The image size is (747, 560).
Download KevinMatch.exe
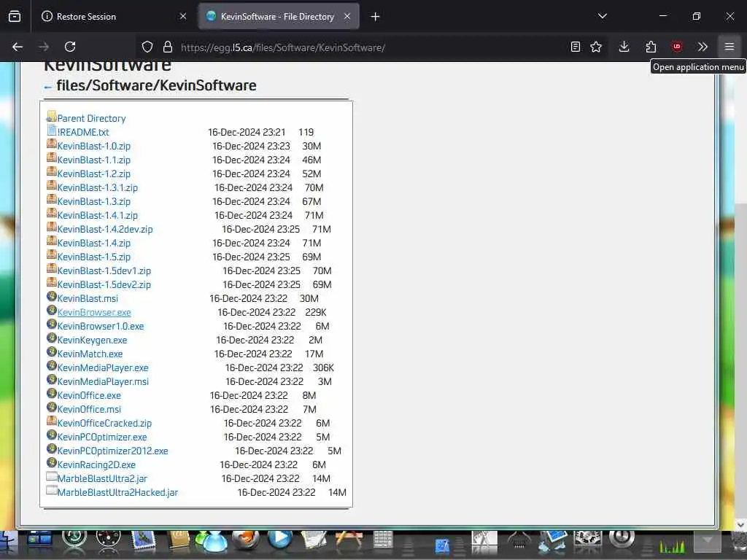pos(90,354)
